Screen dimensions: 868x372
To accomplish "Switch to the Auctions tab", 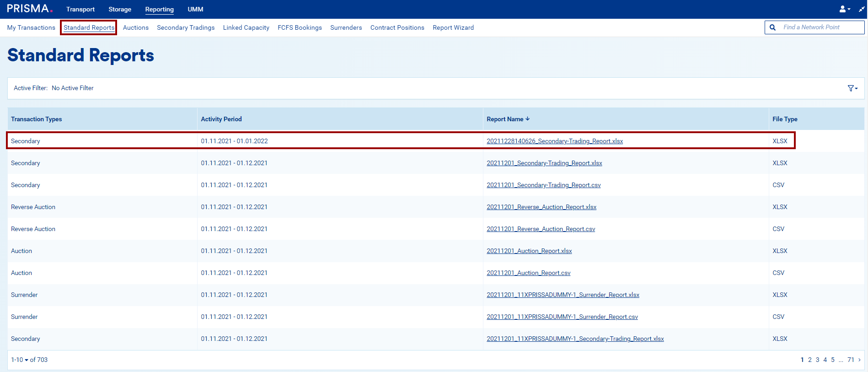I will coord(135,27).
